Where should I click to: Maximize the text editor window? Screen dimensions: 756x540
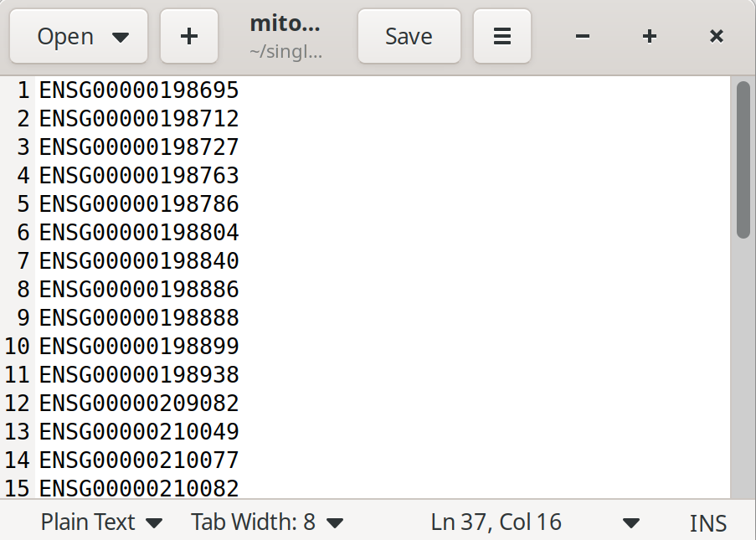pyautogui.click(x=649, y=36)
